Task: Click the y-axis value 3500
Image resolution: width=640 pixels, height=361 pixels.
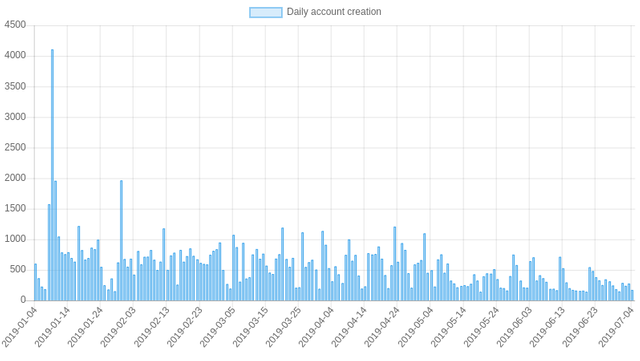Action: coord(15,86)
